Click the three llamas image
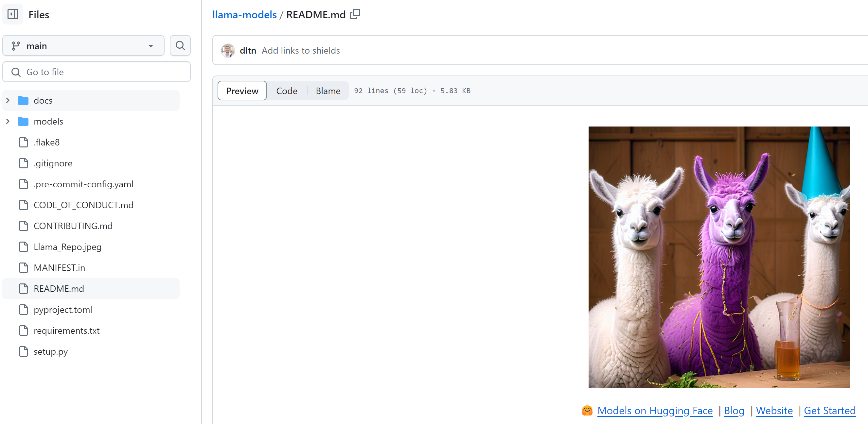868x424 pixels. pos(719,257)
